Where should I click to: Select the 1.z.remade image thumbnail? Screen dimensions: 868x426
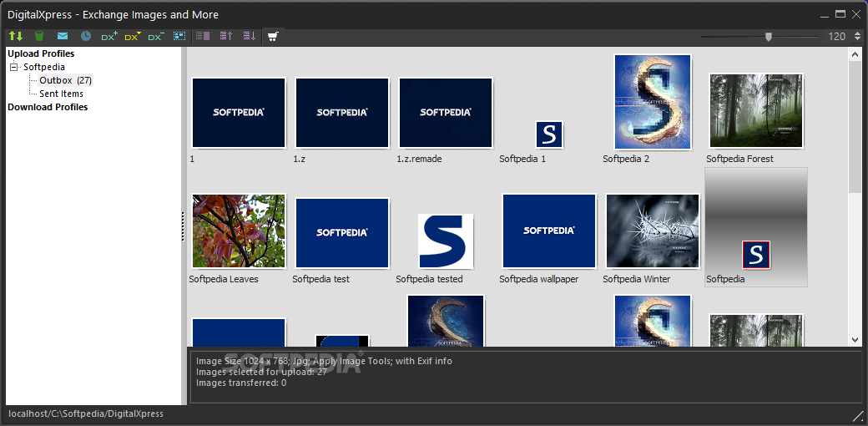point(446,113)
